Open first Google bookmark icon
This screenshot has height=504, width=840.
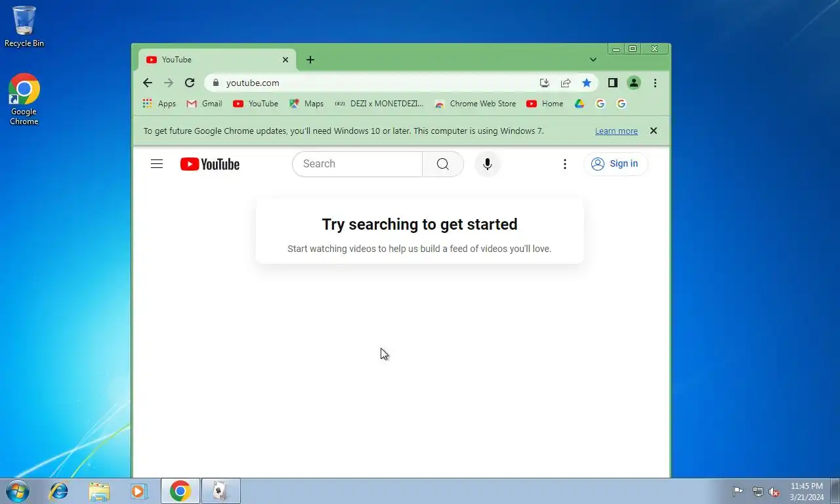(600, 104)
